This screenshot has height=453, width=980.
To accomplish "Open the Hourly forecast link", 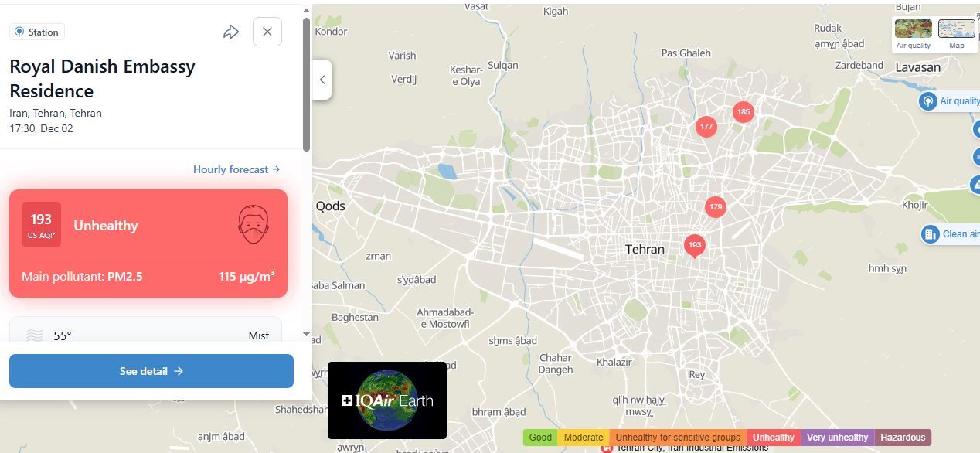I will (x=236, y=169).
